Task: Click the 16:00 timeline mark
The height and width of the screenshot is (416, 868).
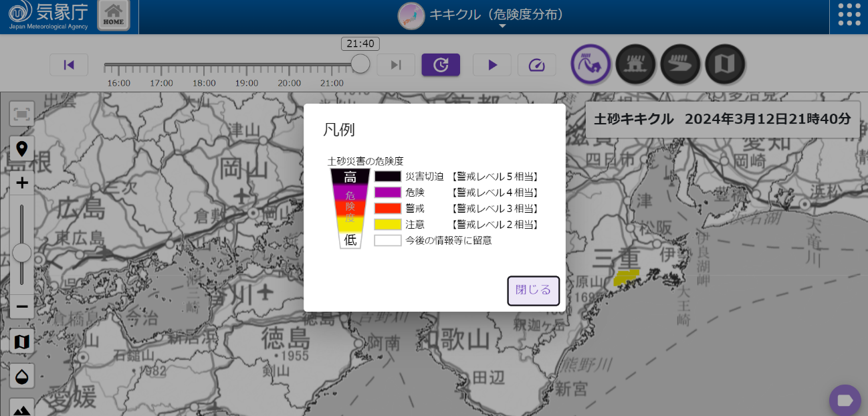Action: [x=119, y=83]
